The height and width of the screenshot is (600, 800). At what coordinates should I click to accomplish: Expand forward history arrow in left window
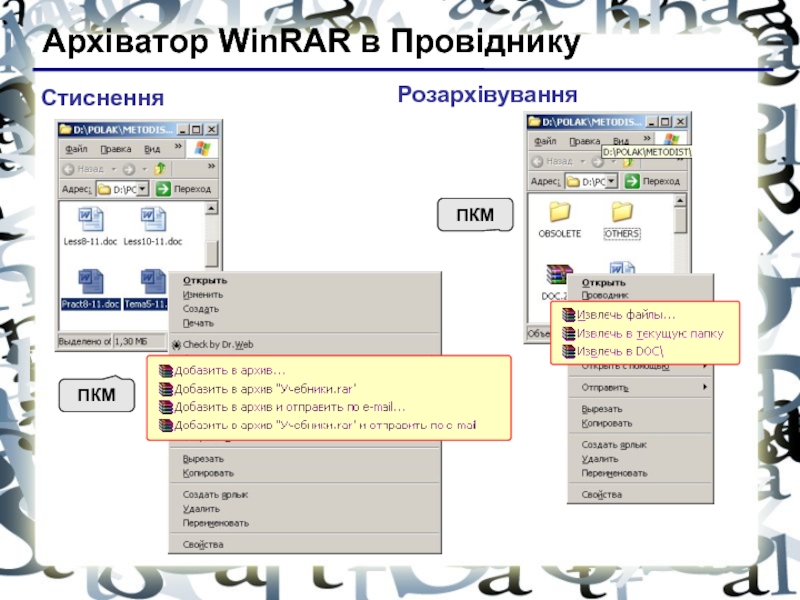[145, 169]
